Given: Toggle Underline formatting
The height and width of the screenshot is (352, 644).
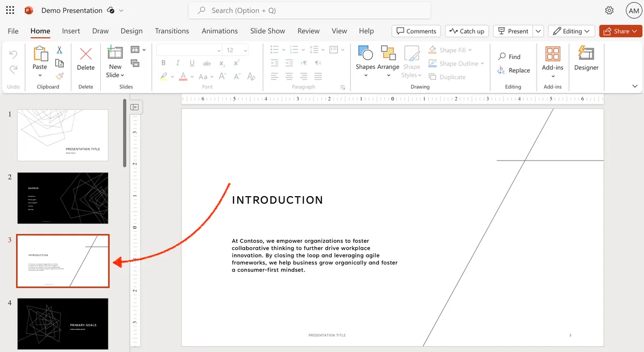Looking at the screenshot, I should point(193,63).
